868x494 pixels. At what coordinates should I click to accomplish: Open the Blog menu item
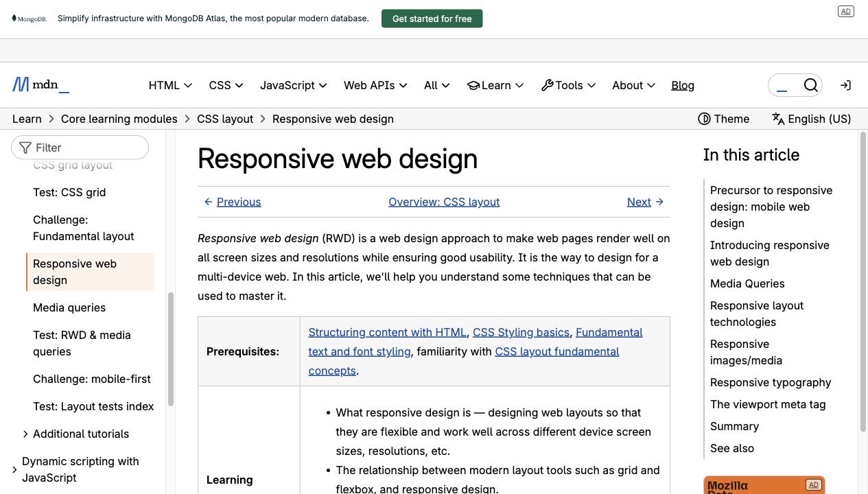(683, 85)
